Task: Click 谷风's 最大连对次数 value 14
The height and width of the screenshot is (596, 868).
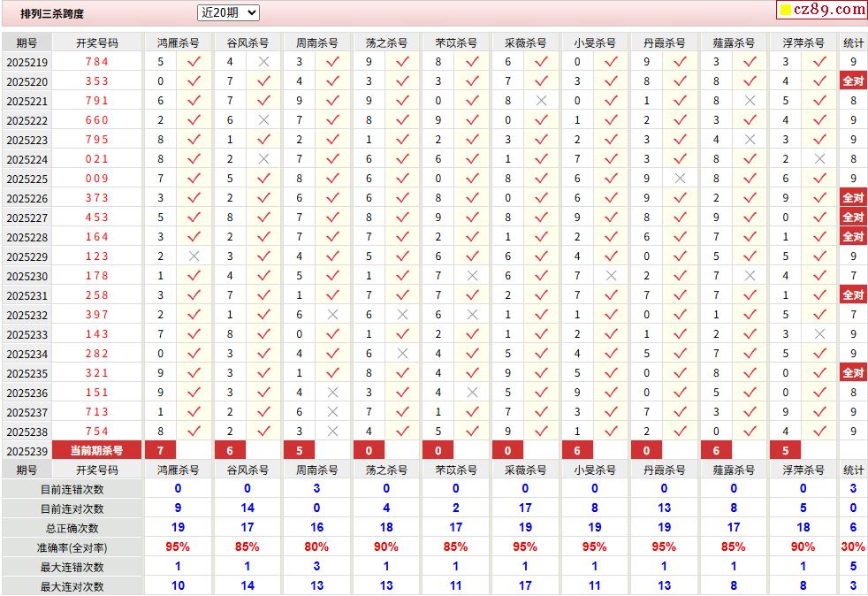Action: (247, 585)
